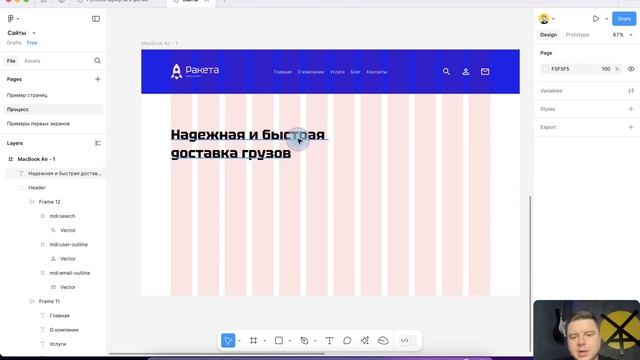Open the Пример страниц page
The height and width of the screenshot is (360, 640).
tap(27, 95)
